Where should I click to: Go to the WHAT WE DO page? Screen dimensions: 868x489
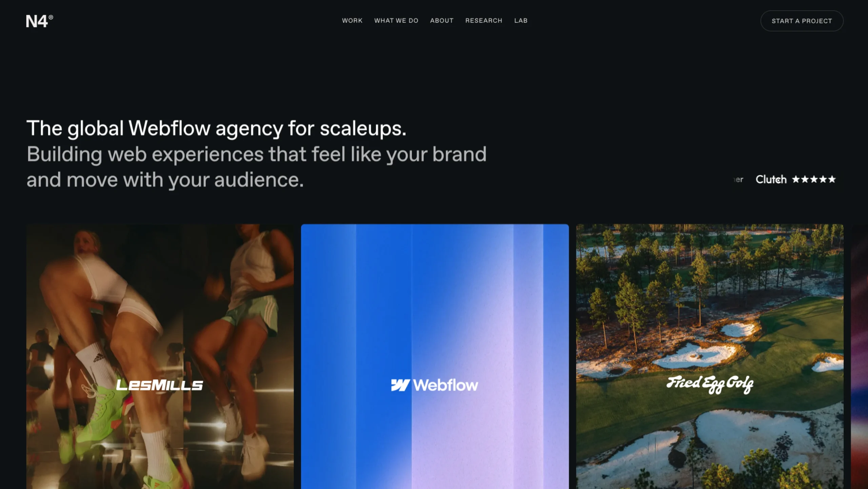point(396,21)
